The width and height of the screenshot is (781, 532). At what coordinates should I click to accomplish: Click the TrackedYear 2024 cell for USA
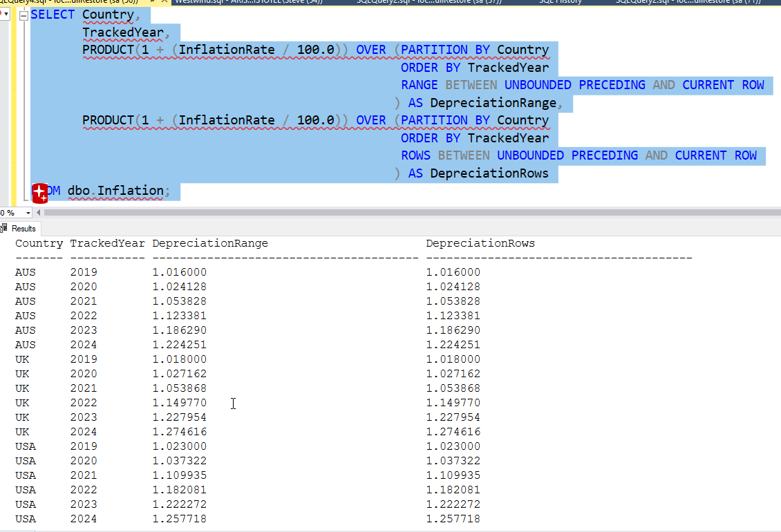pyautogui.click(x=84, y=519)
